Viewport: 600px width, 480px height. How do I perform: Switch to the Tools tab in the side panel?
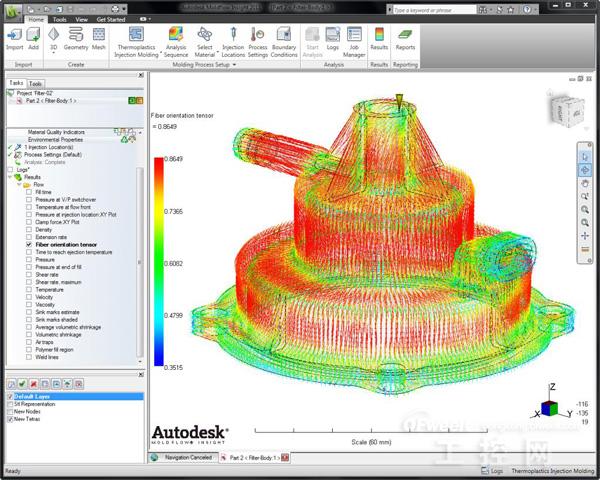(36, 84)
